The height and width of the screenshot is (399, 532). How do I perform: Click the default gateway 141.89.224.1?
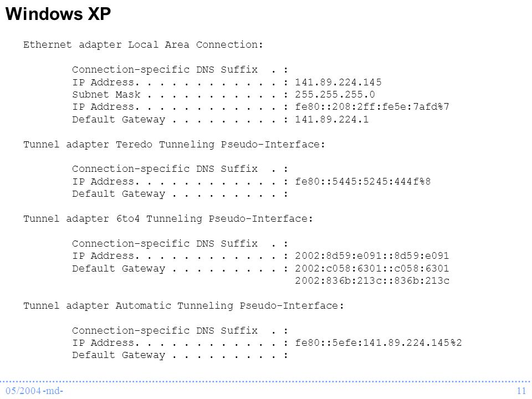[331, 120]
